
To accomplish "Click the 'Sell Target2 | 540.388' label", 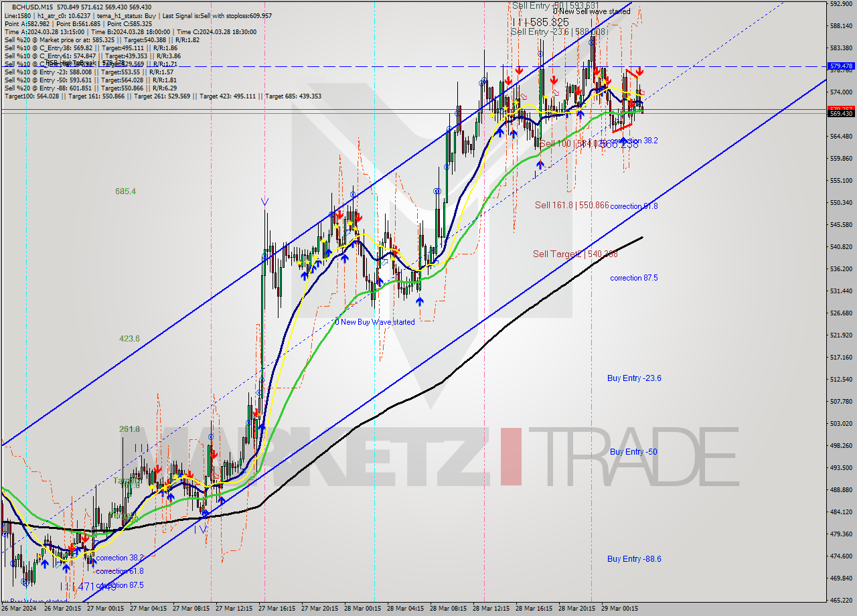I will tap(575, 254).
